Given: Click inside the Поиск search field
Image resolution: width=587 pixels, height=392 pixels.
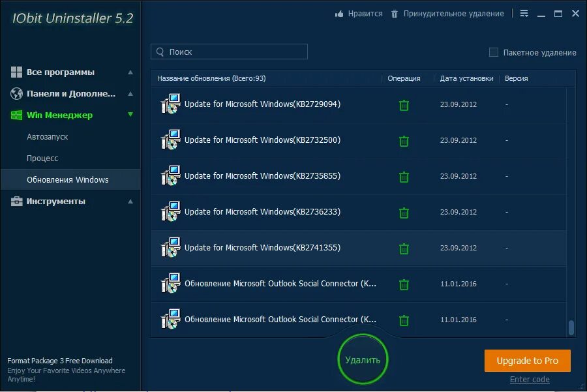Looking at the screenshot, I should pyautogui.click(x=229, y=52).
